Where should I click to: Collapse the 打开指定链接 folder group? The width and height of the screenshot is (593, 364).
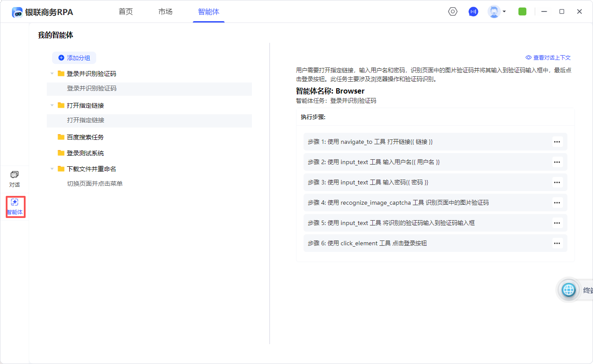pos(52,105)
